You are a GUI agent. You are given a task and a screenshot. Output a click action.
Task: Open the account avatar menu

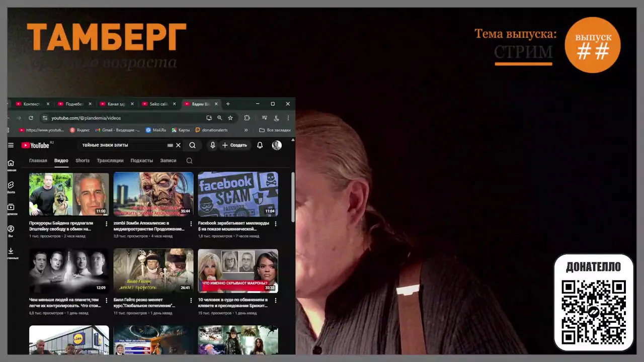point(277,145)
